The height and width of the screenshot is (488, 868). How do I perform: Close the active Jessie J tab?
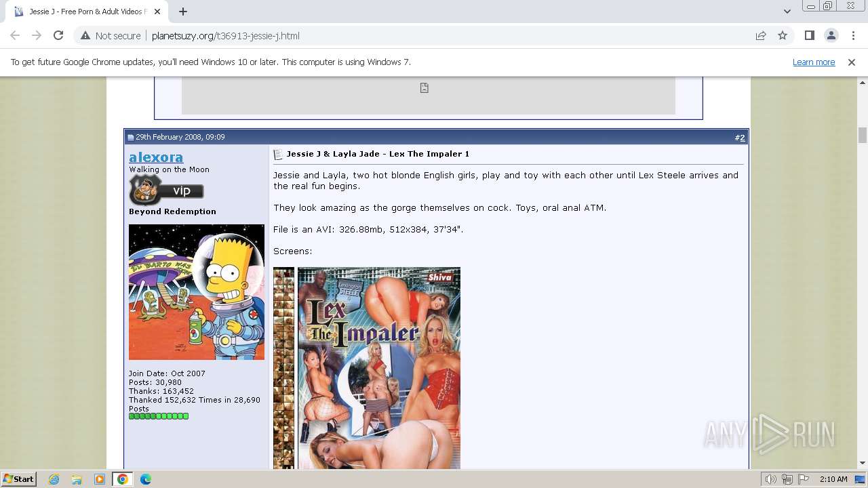157,12
